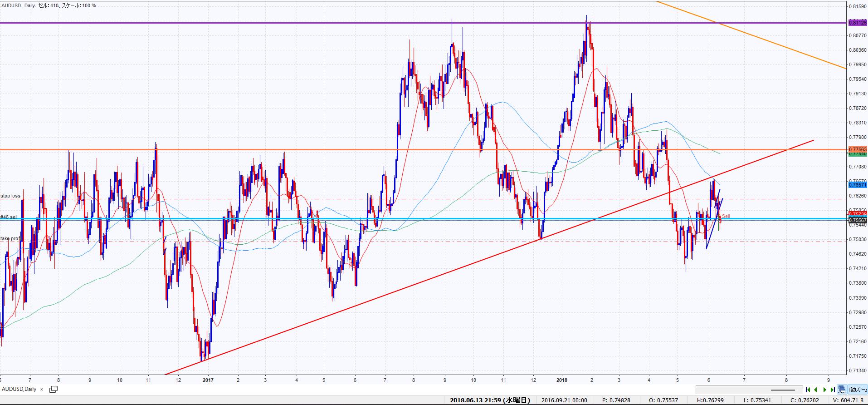
Task: Click the blue 0.76571 price label
Action: [857, 185]
